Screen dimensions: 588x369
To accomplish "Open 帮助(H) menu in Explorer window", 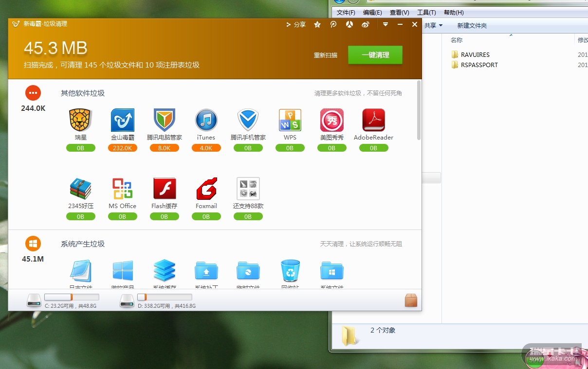I will pyautogui.click(x=454, y=13).
